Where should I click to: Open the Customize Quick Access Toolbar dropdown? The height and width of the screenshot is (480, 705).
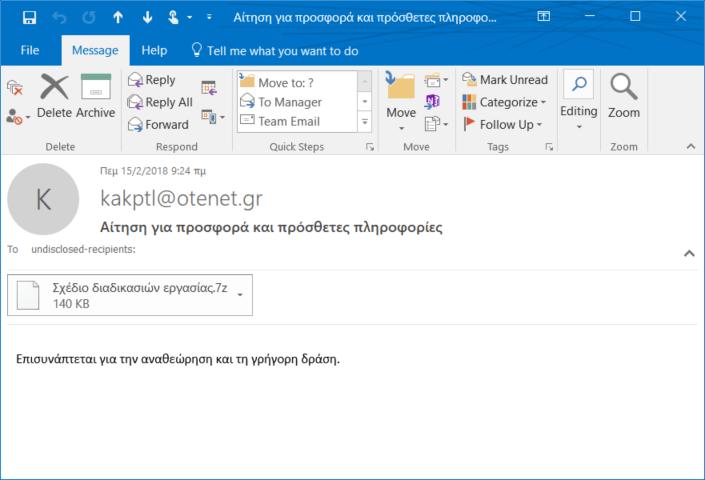click(x=209, y=17)
